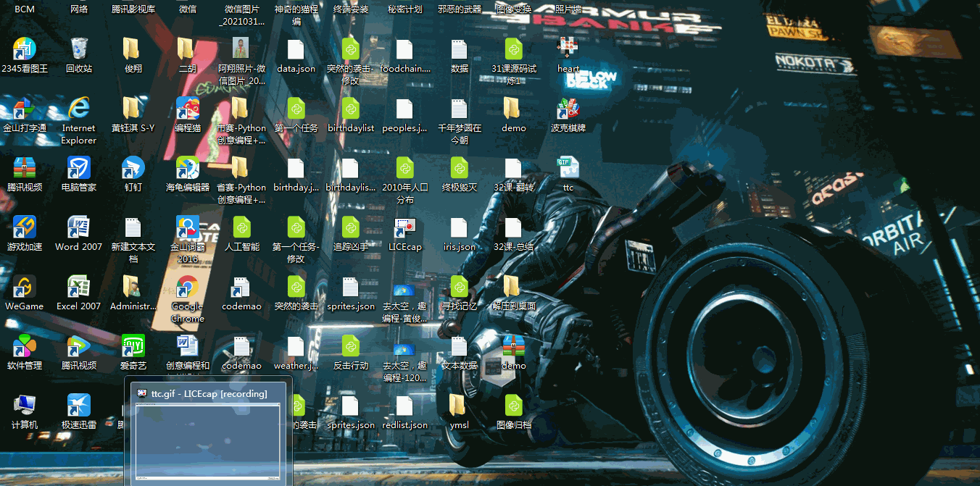Open the 游戏加速 shortcut icon
Image resolution: width=980 pixels, height=486 pixels.
[25, 227]
